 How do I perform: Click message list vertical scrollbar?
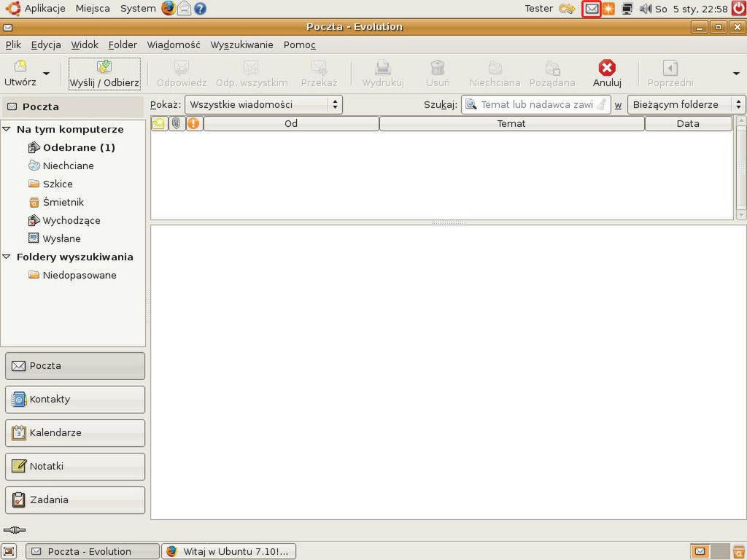pos(741,168)
